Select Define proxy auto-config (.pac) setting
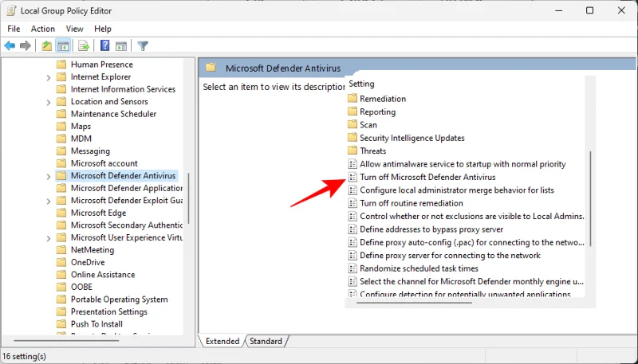The height and width of the screenshot is (364, 638). coord(472,242)
